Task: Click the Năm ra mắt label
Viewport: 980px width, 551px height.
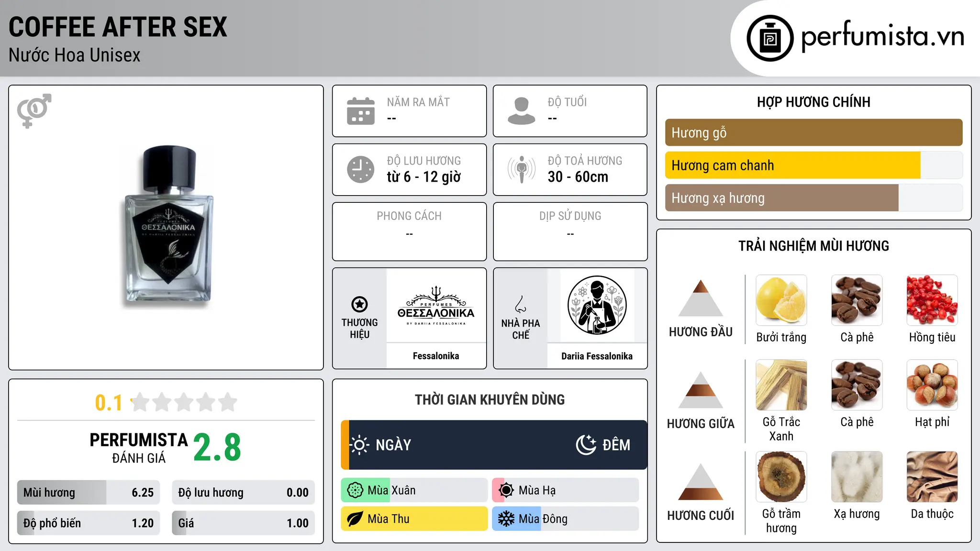Action: point(418,102)
